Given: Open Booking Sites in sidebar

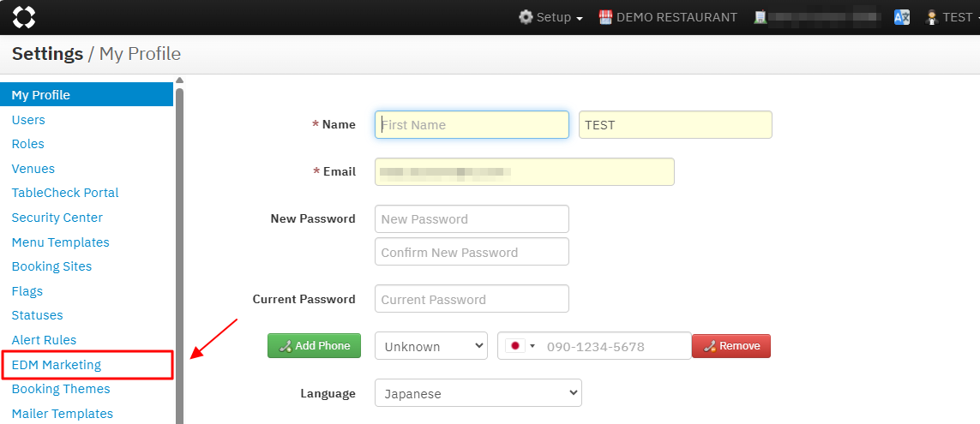Looking at the screenshot, I should [51, 266].
